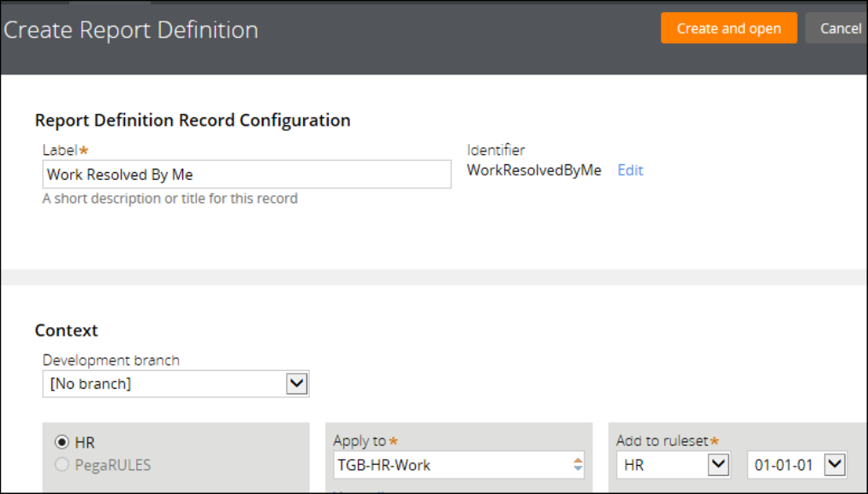Click the Identifier field label
Image resolution: width=868 pixels, height=494 pixels.
pos(496,151)
